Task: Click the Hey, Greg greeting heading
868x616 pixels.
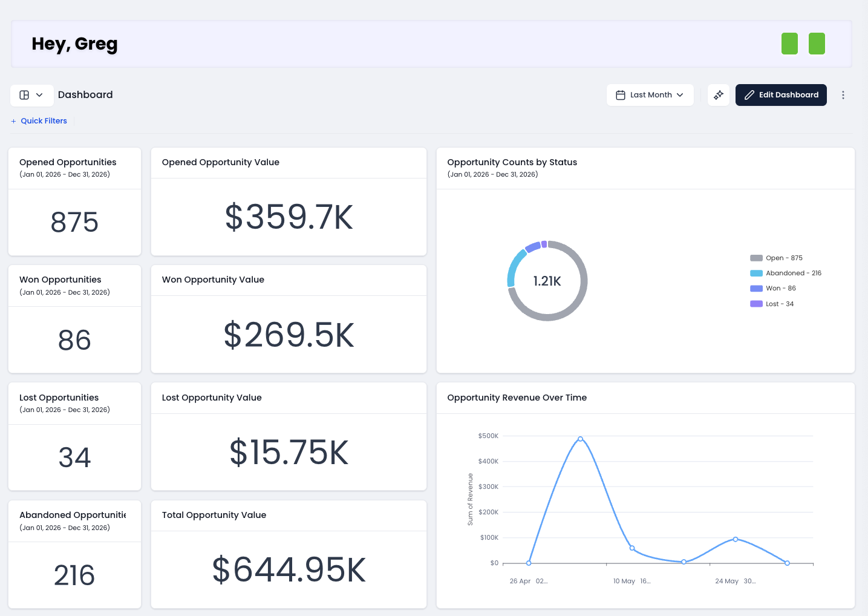Action: point(74,44)
